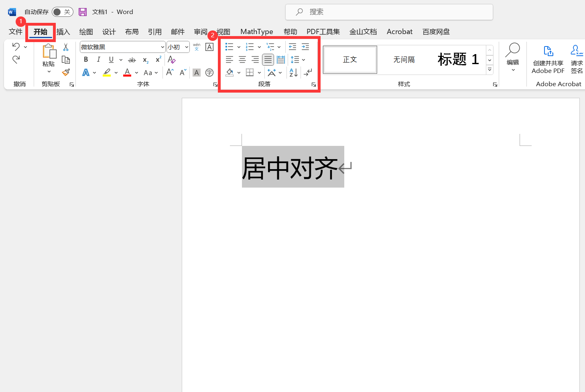Image resolution: width=585 pixels, height=392 pixels.
Task: Apply distributed alignment
Action: pos(281,60)
